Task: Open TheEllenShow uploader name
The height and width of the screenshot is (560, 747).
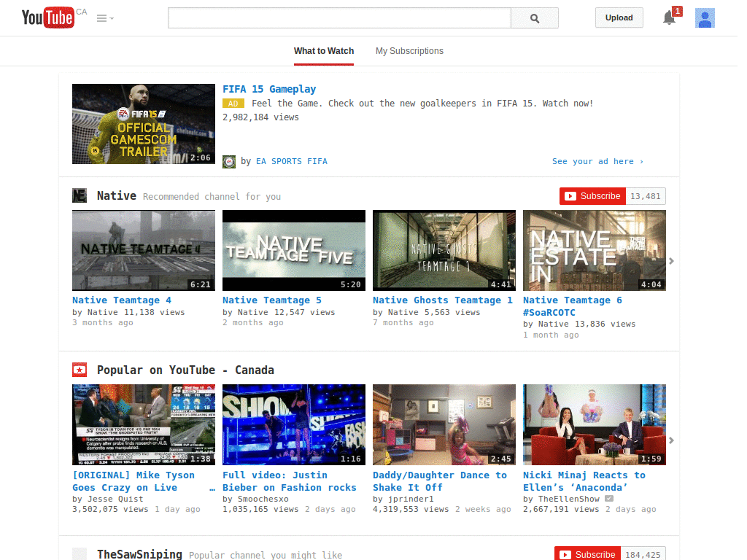Action: point(569,499)
